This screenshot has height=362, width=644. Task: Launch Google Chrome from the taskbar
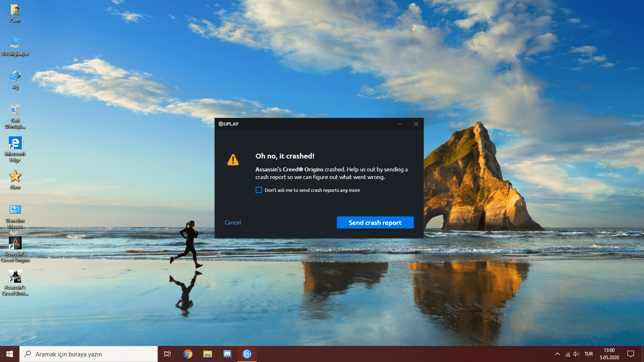coord(188,354)
